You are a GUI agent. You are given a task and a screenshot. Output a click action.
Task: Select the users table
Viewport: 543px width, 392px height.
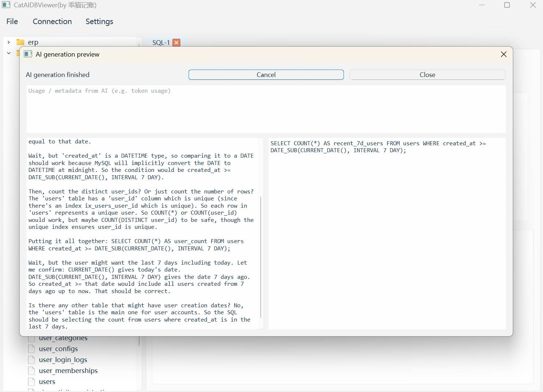[47, 382]
